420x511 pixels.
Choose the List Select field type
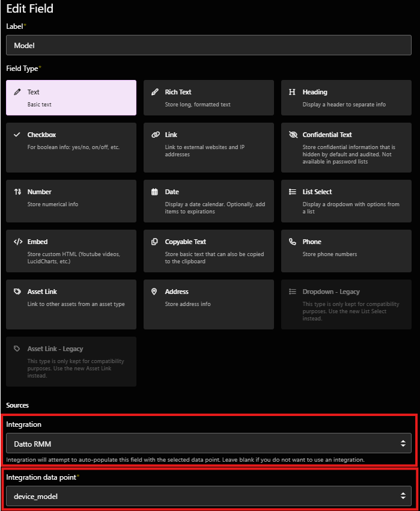pos(346,201)
